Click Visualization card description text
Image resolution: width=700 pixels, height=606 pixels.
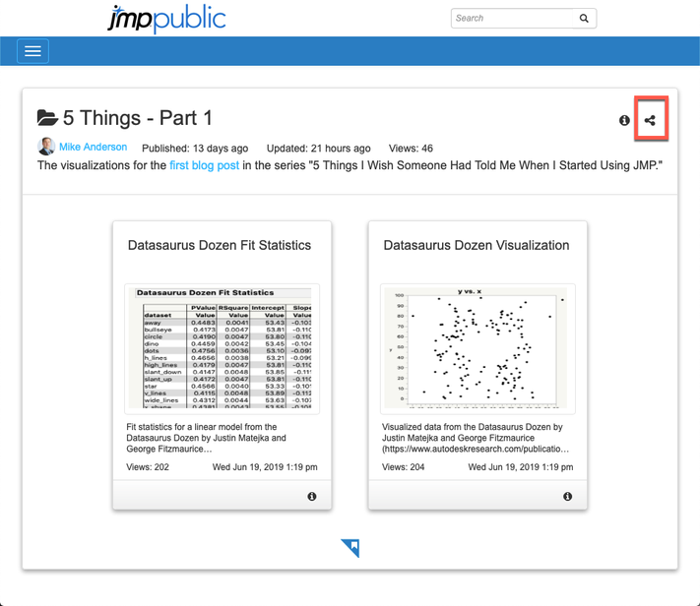tap(476, 438)
